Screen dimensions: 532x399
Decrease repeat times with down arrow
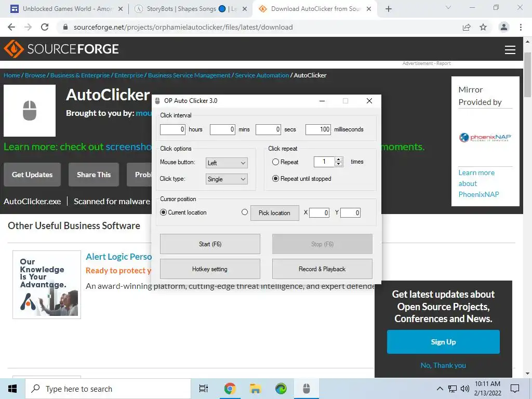click(x=339, y=164)
